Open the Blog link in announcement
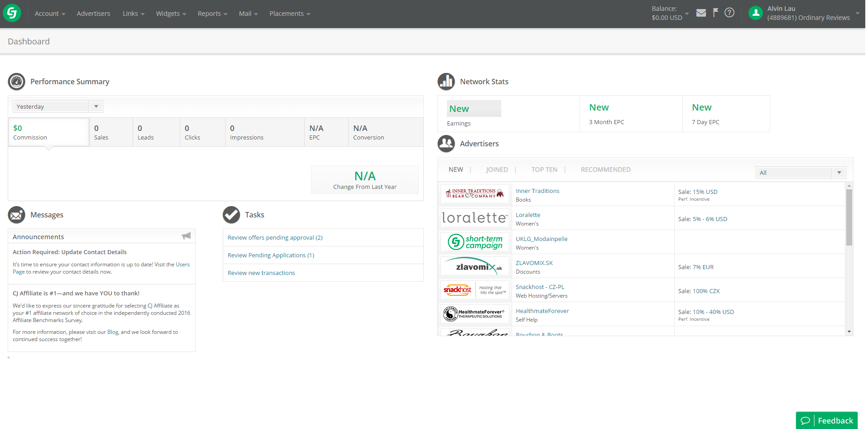This screenshot has width=868, height=429. (113, 332)
